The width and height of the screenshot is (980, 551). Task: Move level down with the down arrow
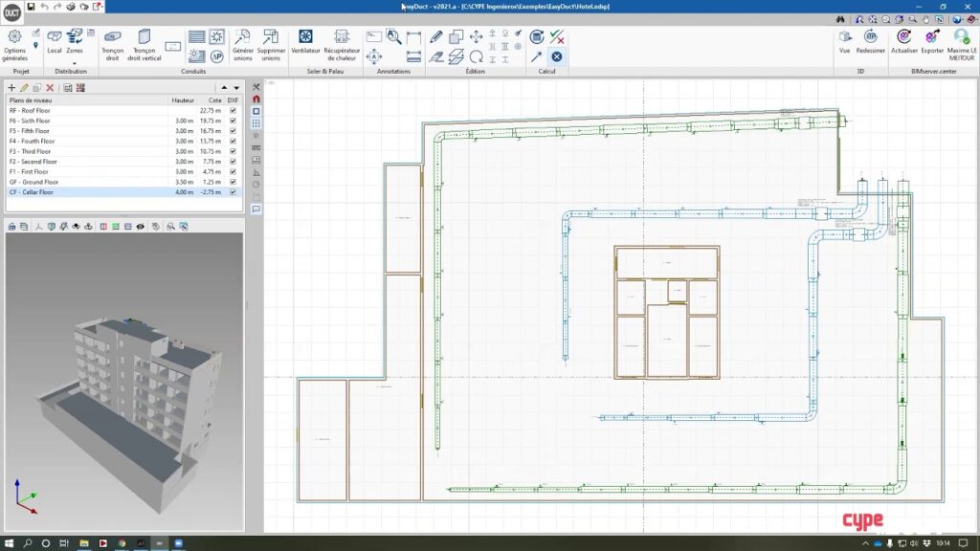(235, 88)
